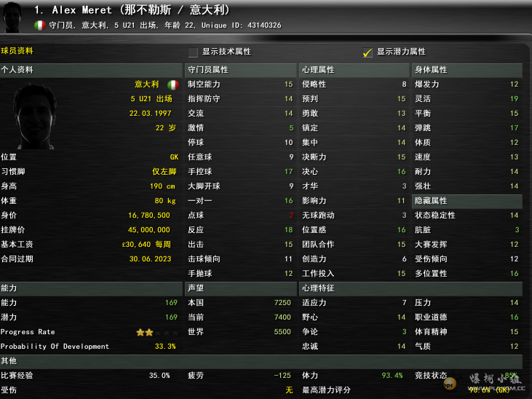Screen dimensions: 532x399
Task: Click the 本国 reputation value 7250
Action: coord(282,303)
